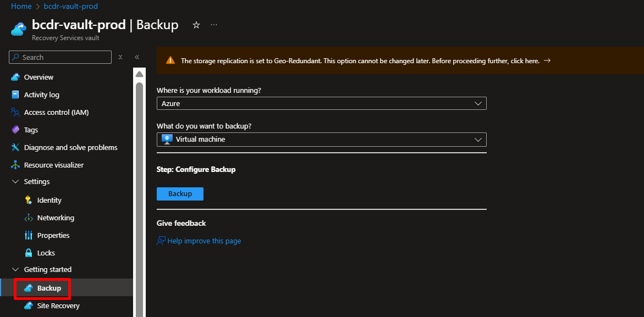Click the Activity log icon
The height and width of the screenshot is (317, 644).
(15, 95)
